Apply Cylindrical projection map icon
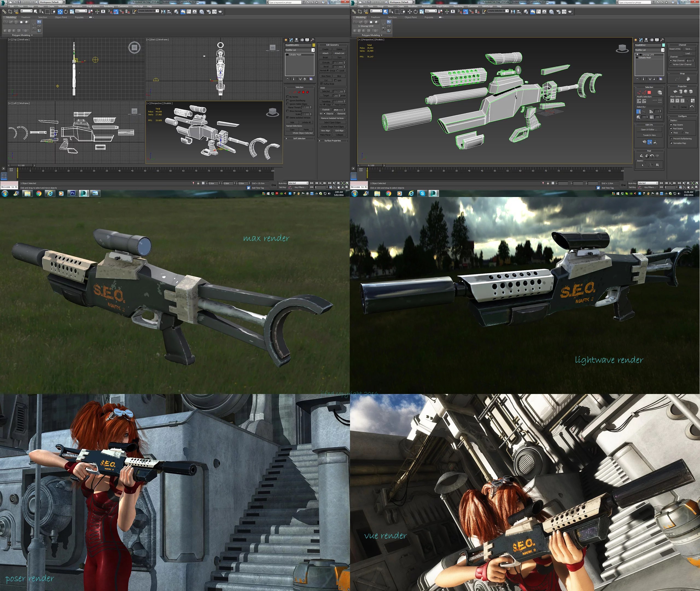This screenshot has width=700, height=591. tap(681, 91)
